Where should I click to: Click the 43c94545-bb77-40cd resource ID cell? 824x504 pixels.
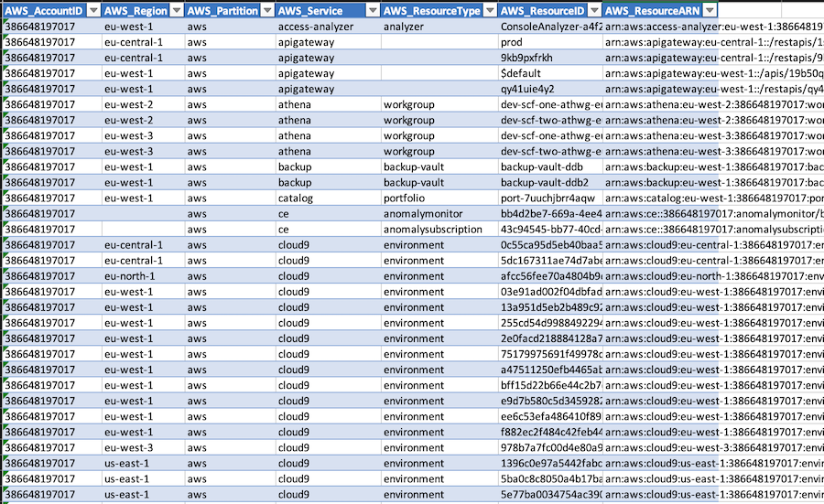[550, 229]
